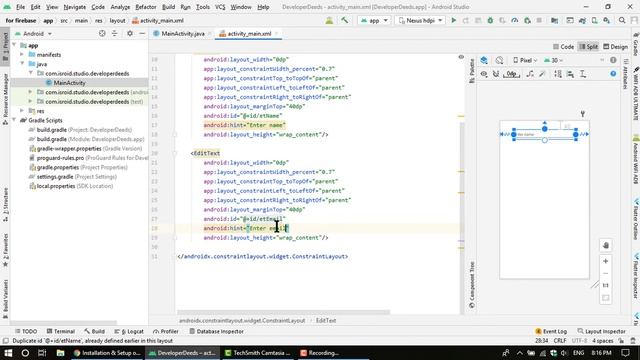The width and height of the screenshot is (640, 360).
Task: Click the Select Opened File target icon
Action: click(102, 33)
